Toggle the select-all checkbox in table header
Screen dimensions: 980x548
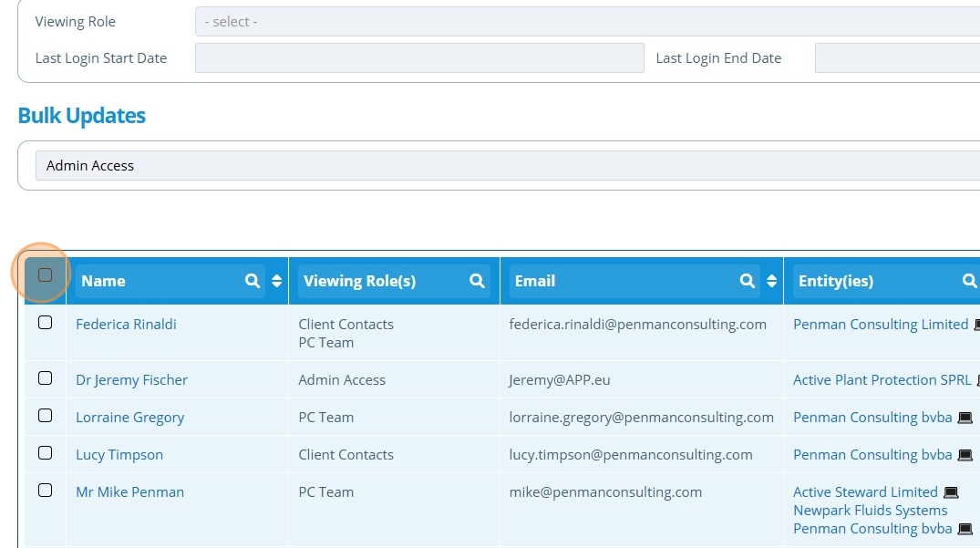coord(45,274)
